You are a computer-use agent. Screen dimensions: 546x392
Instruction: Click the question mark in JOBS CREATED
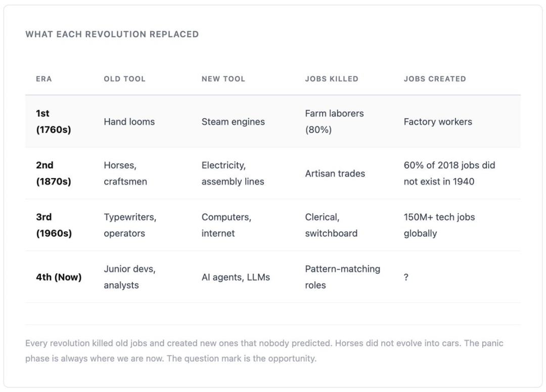click(406, 277)
